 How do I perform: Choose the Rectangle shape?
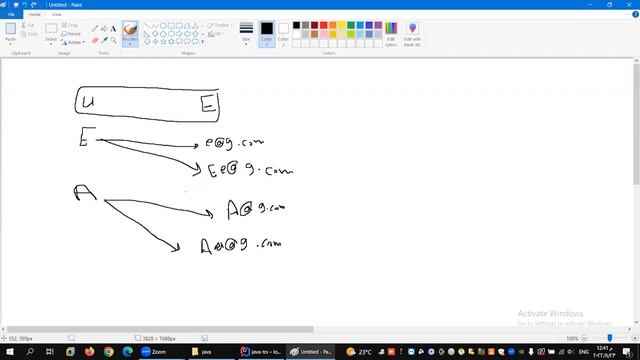[x=171, y=26]
